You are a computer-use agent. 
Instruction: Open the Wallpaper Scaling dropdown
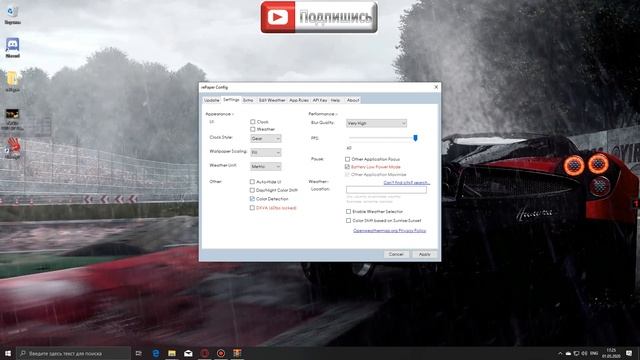[266, 152]
